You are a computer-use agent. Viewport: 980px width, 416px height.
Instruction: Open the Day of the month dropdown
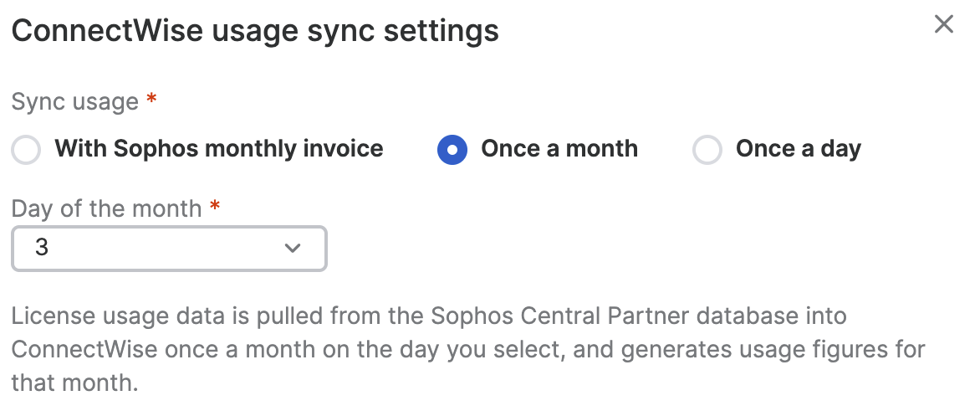168,249
